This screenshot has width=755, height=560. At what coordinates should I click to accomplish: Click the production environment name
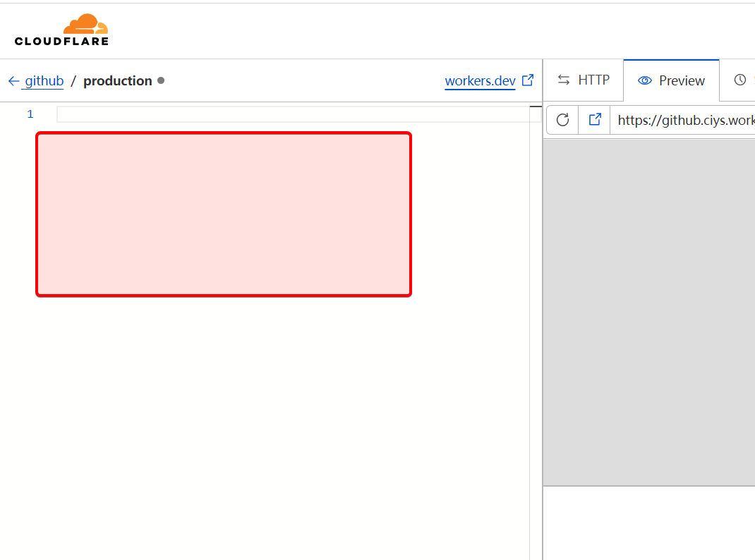coord(118,81)
